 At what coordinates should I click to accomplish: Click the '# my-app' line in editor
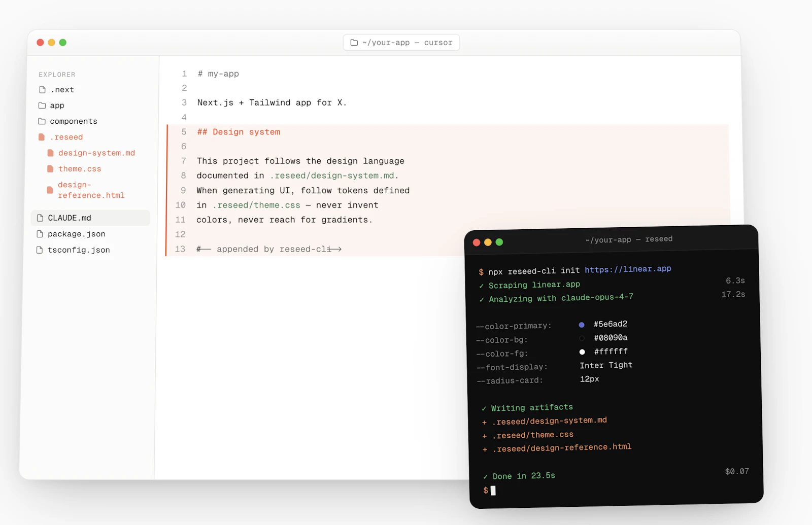tap(218, 74)
